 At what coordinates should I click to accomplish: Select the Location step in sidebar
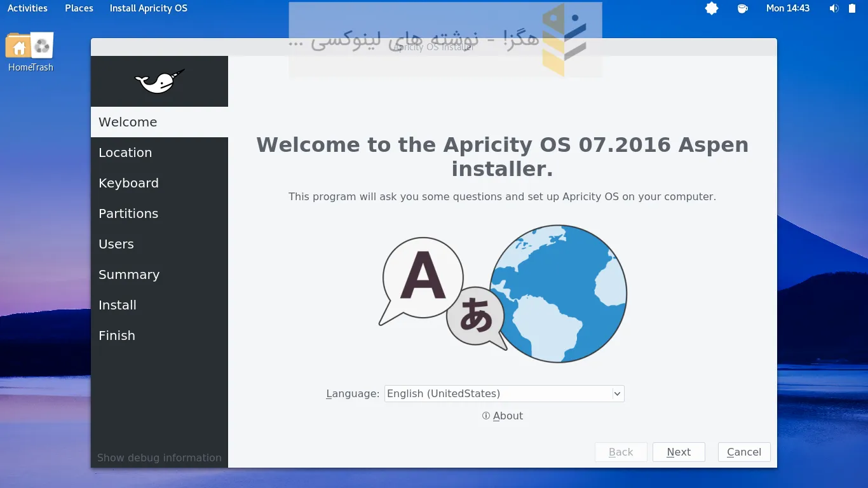pos(159,152)
